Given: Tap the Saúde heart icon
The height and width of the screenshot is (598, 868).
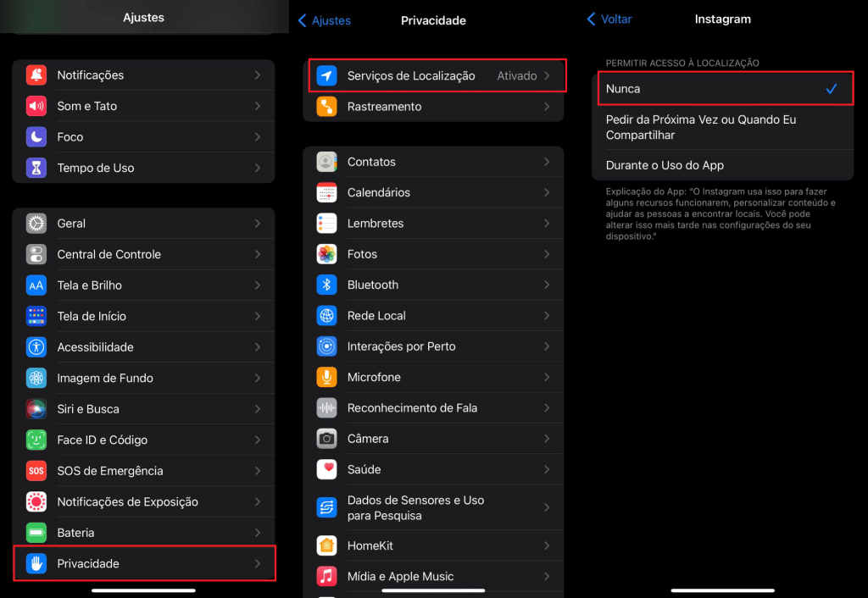Looking at the screenshot, I should click(x=326, y=469).
